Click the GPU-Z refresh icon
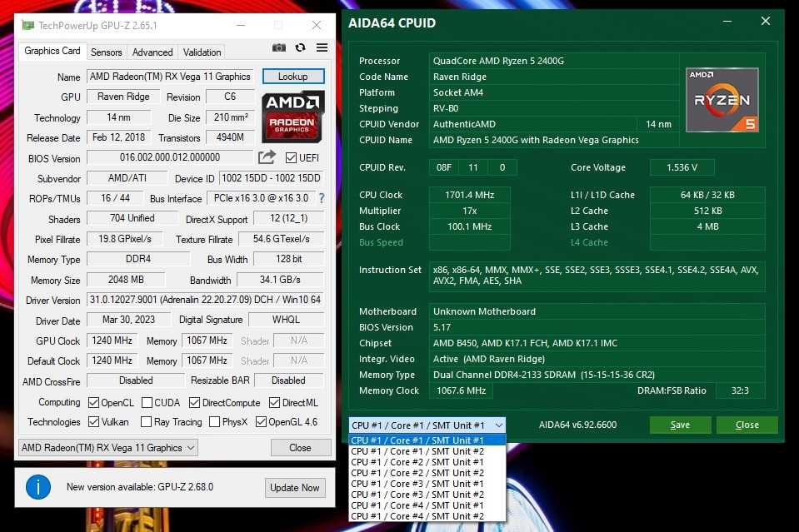Viewport: 799px width, 532px height. [x=300, y=47]
